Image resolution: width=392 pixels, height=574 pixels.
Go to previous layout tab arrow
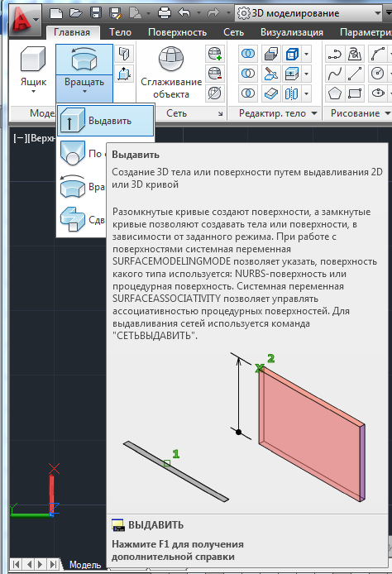29,564
